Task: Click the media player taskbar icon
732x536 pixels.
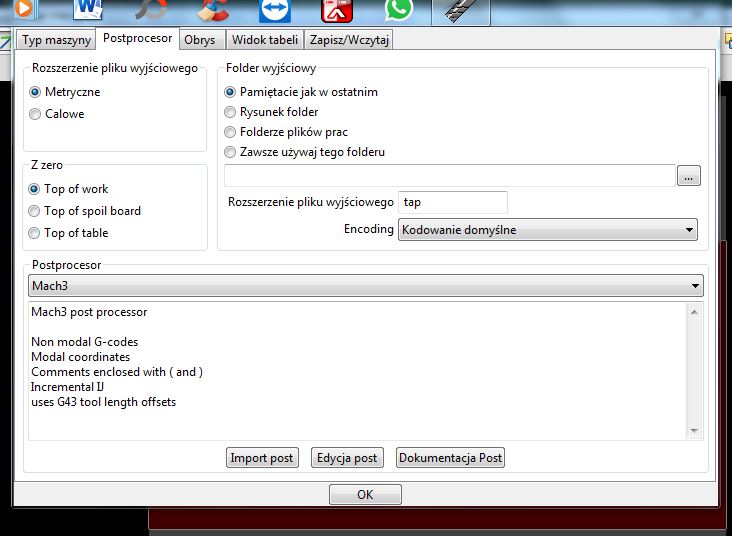Action: point(24,10)
